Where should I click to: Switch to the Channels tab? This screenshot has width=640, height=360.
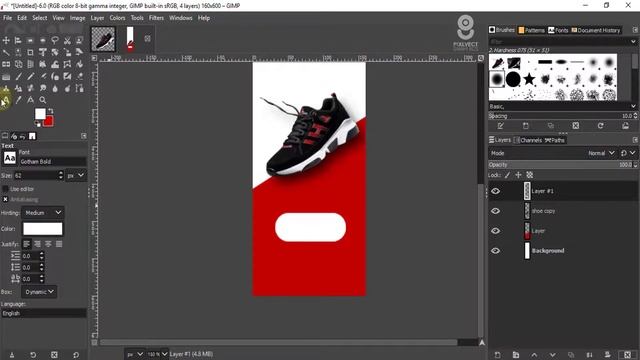click(x=528, y=140)
